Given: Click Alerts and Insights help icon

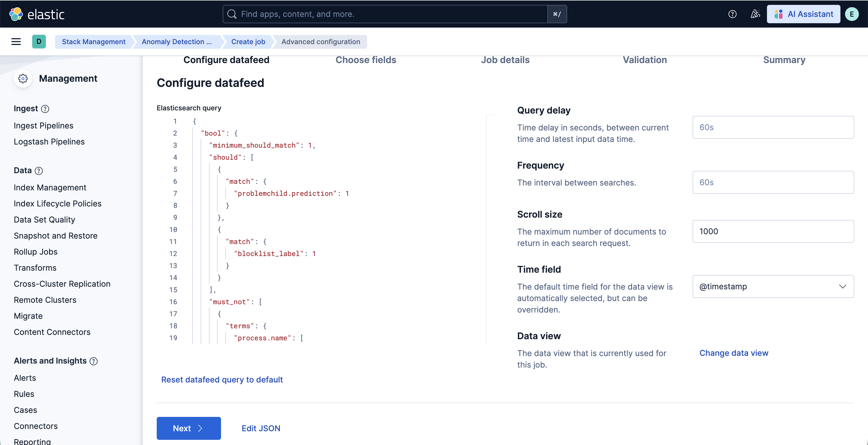Looking at the screenshot, I should (93, 361).
